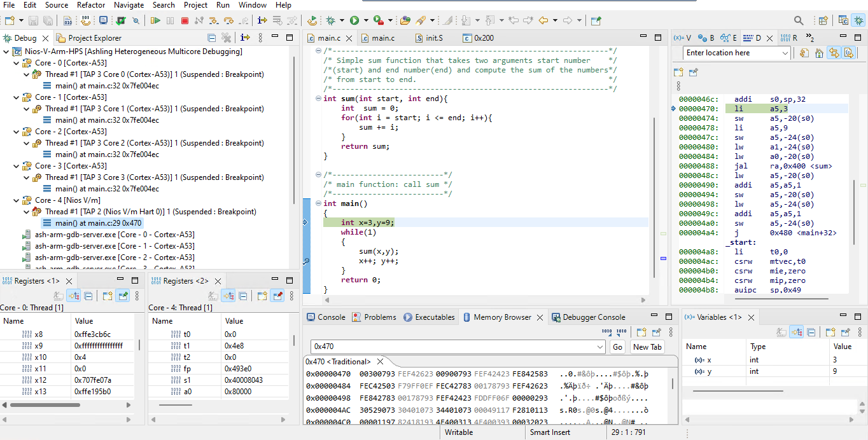Collapse the Core - 4 [Nios V/m] node
This screenshot has width=868, height=440.
pos(16,200)
